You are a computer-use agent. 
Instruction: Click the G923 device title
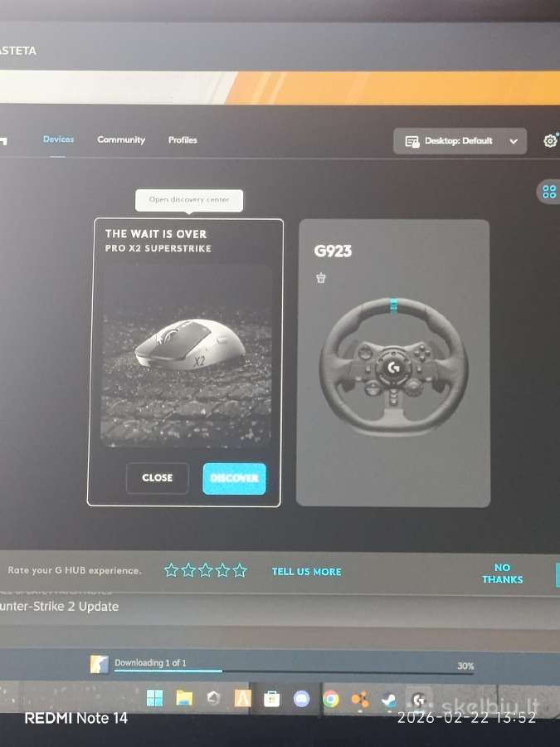pos(333,251)
